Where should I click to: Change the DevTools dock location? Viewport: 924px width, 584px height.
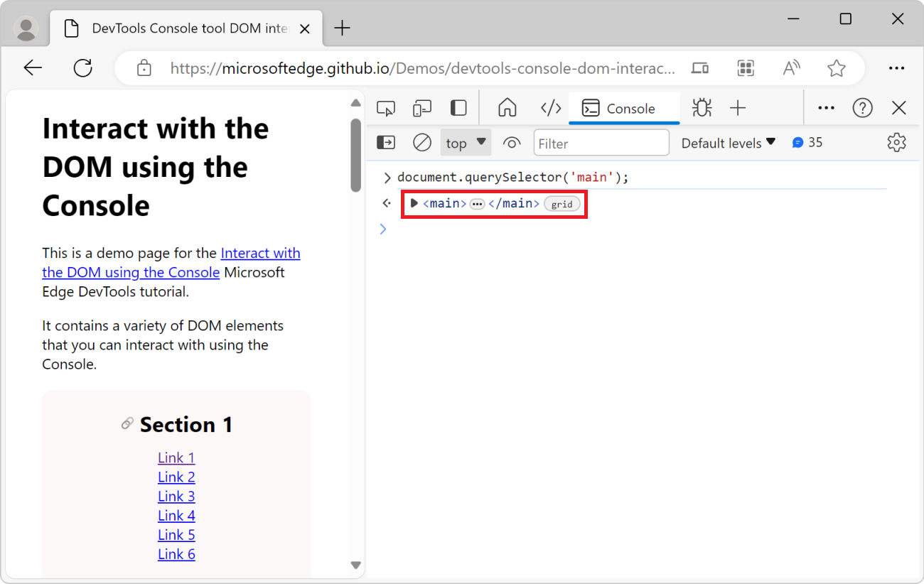click(458, 107)
